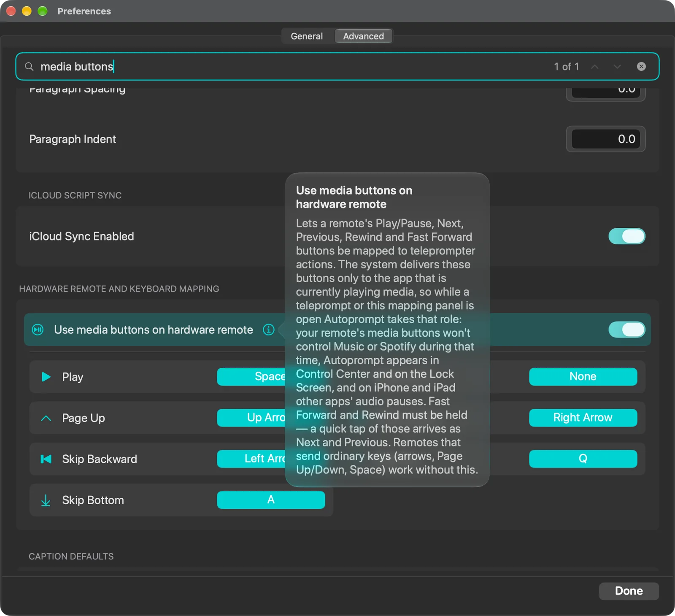Click the Page Up label

(84, 418)
